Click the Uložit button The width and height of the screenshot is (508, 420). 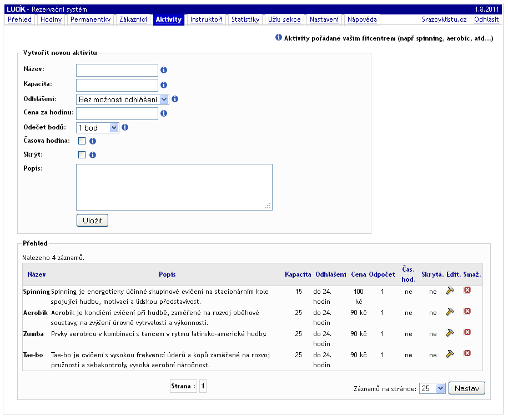(x=92, y=221)
